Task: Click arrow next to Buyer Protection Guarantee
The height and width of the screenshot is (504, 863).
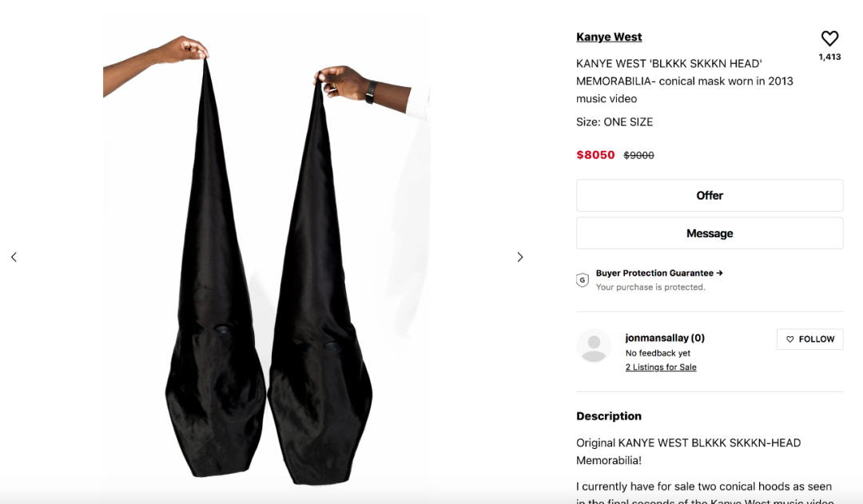Action: point(720,273)
